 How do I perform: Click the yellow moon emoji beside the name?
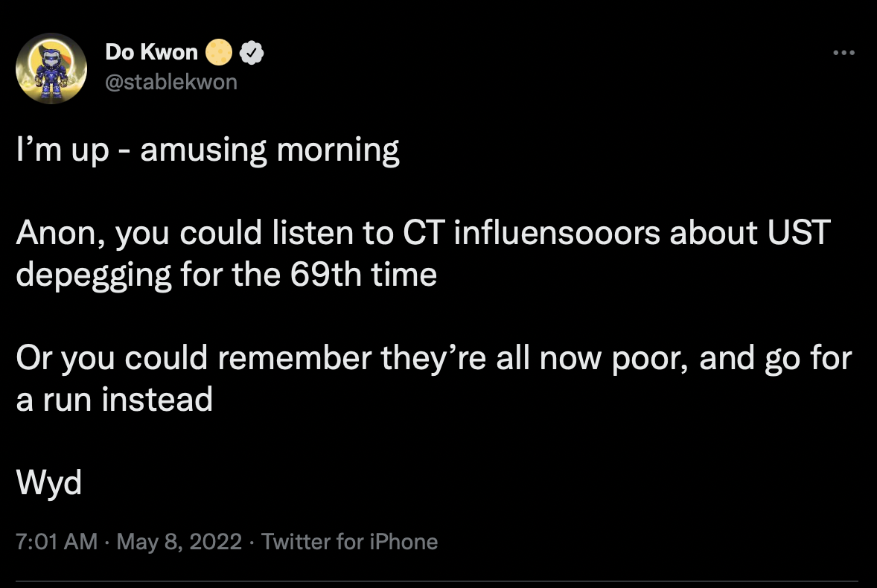(218, 53)
